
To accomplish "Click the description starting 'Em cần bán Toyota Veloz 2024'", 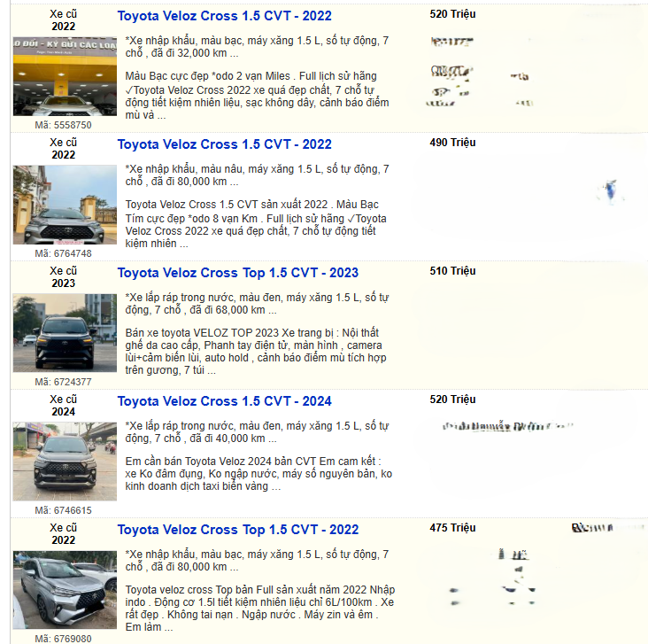I will (x=258, y=474).
